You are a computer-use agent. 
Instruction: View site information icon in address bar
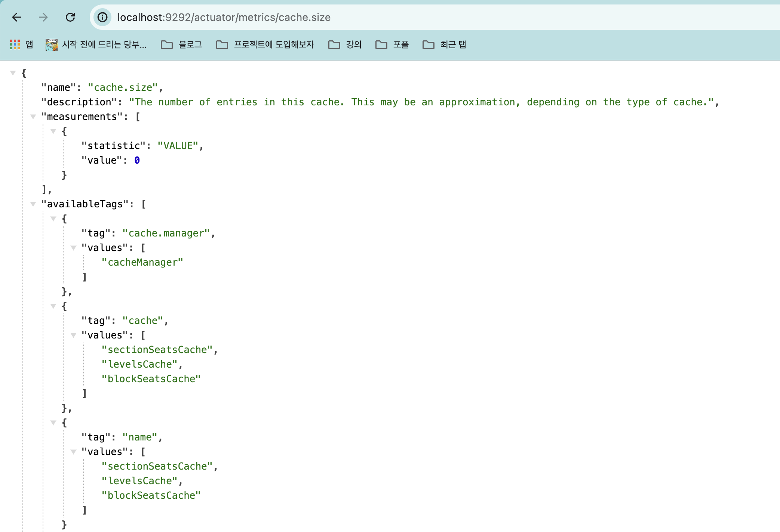click(102, 17)
